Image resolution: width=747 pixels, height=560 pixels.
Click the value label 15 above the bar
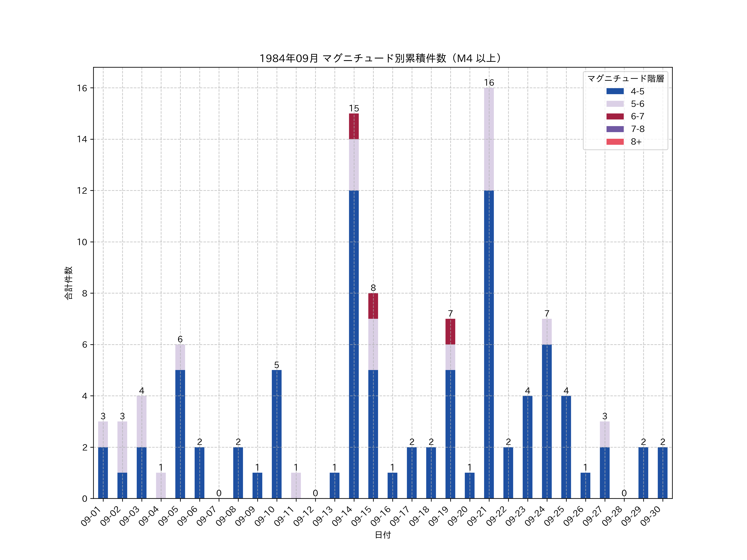354,108
